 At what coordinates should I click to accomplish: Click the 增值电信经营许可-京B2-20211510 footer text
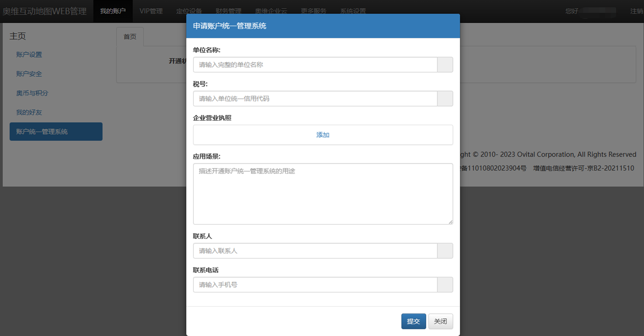coord(583,168)
